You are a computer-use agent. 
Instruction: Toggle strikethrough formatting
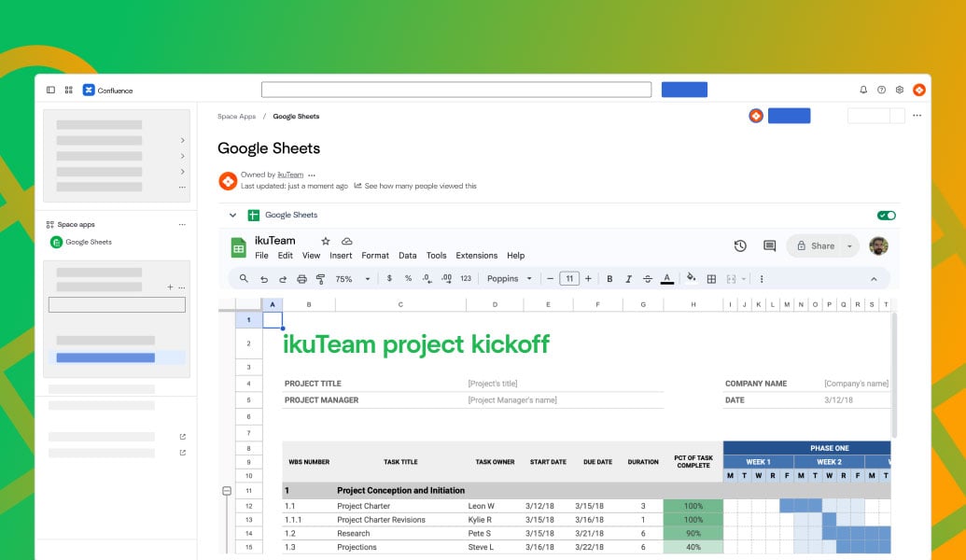coord(647,278)
